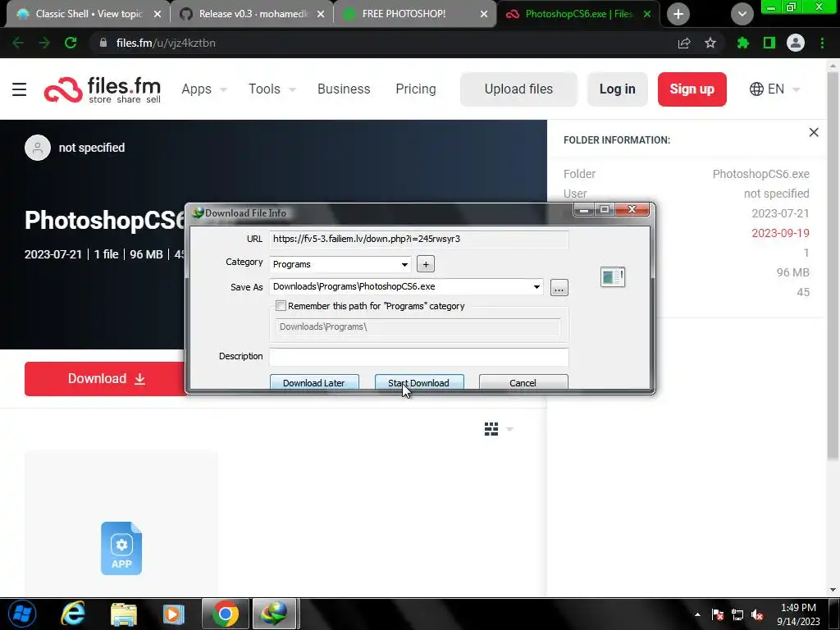
Task: Click the red Download button on page
Action: [106, 379]
